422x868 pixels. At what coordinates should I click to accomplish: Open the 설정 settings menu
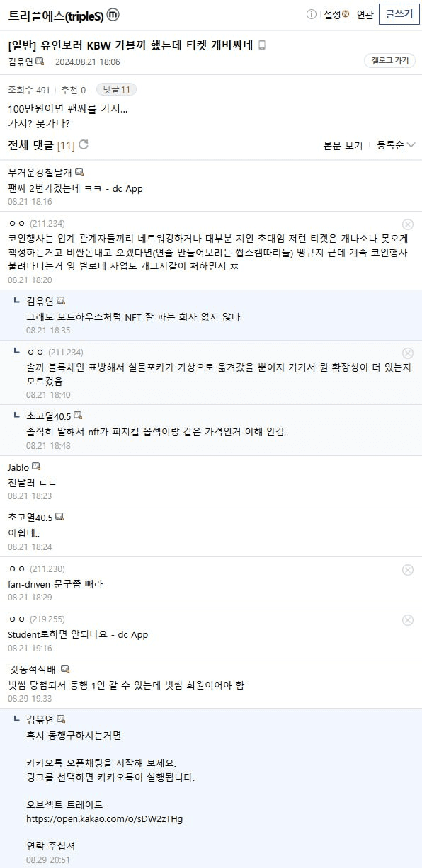336,15
